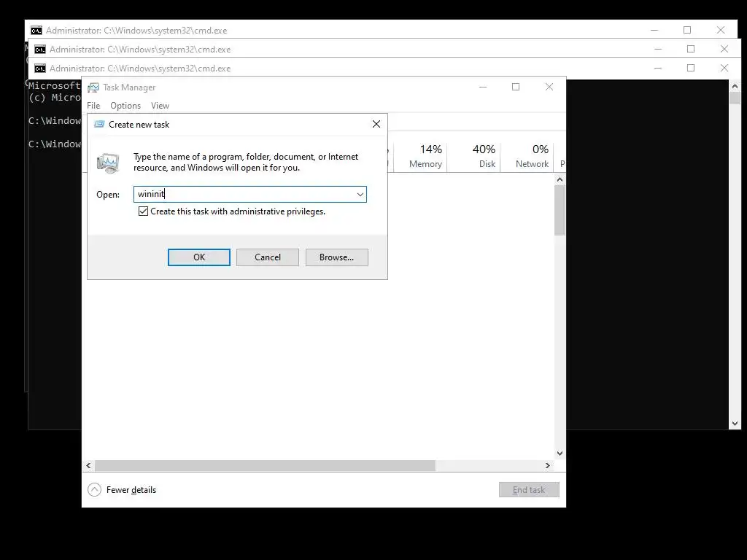Viewport: 747px width, 560px height.
Task: Click Task Manager vertical scrollbar down arrow
Action: (x=560, y=454)
